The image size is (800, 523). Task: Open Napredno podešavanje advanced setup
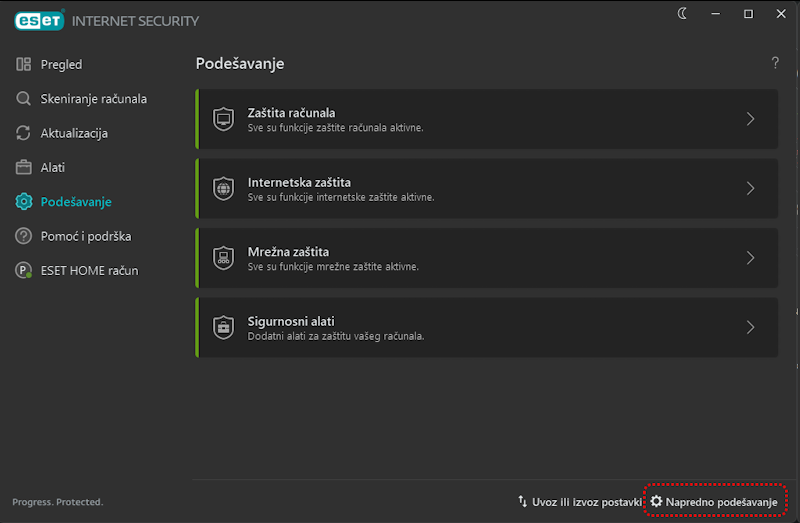pyautogui.click(x=713, y=501)
